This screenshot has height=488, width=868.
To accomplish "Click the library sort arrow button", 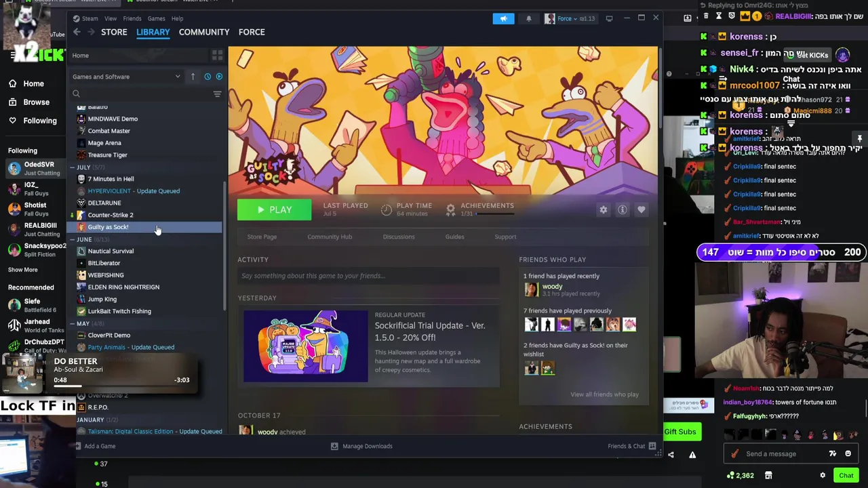I will 193,77.
